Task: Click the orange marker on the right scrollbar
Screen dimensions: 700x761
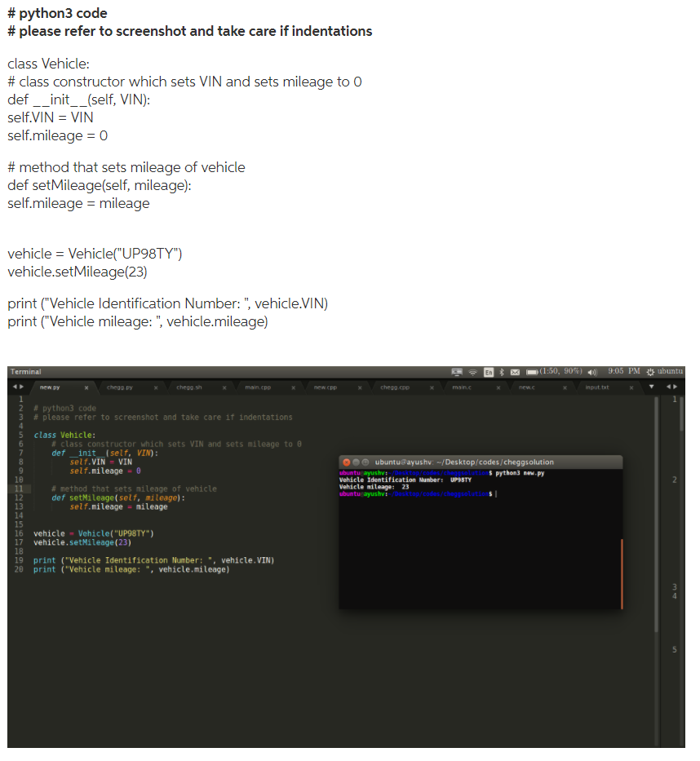Action: (623, 571)
